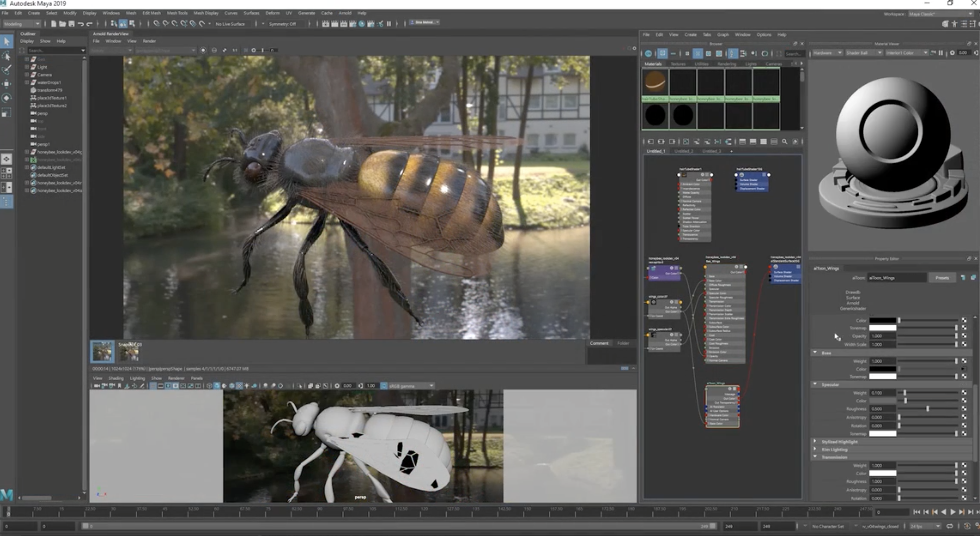Open Material Viewer settings gear

[x=952, y=53]
